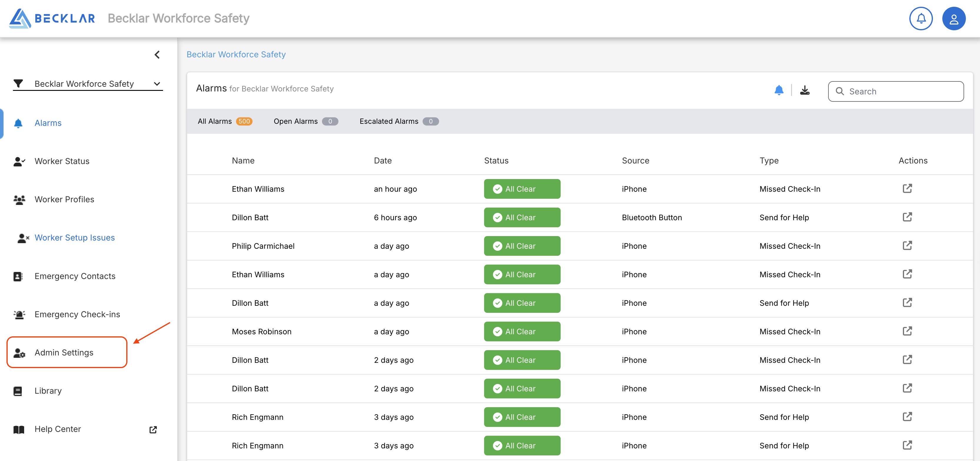Download alarms with the download icon
980x461 pixels.
tap(805, 90)
